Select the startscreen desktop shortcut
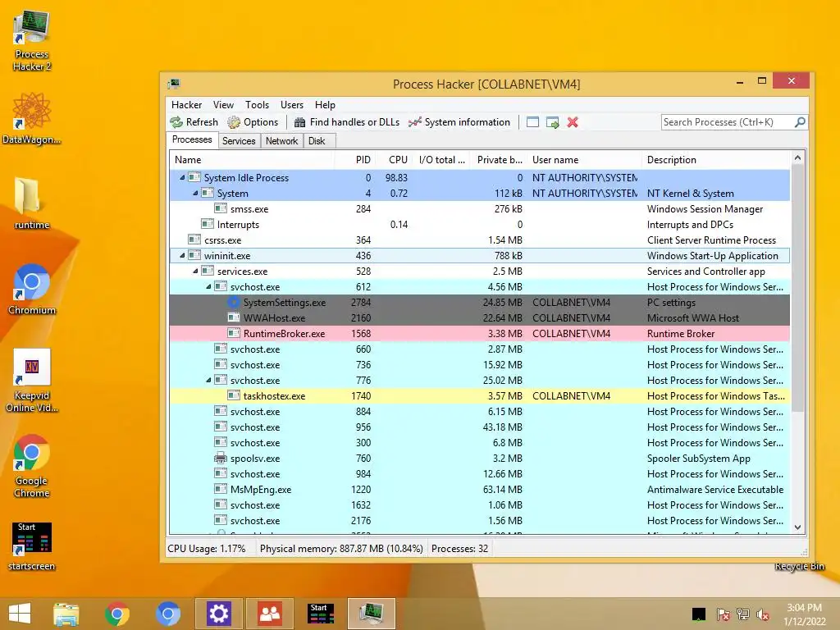This screenshot has width=840, height=630. pyautogui.click(x=32, y=546)
